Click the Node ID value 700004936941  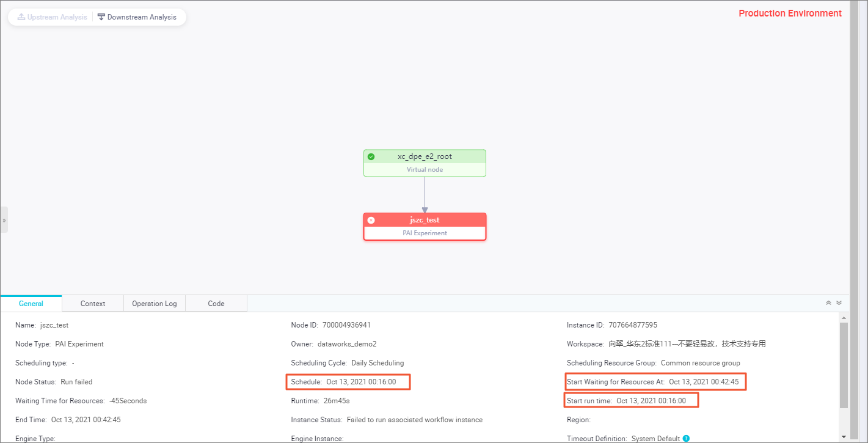click(x=346, y=325)
